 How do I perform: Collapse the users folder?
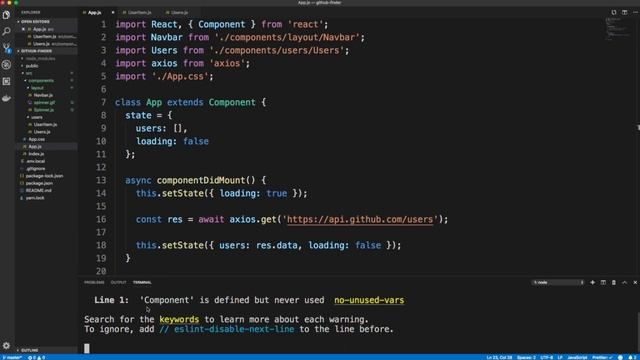point(36,117)
